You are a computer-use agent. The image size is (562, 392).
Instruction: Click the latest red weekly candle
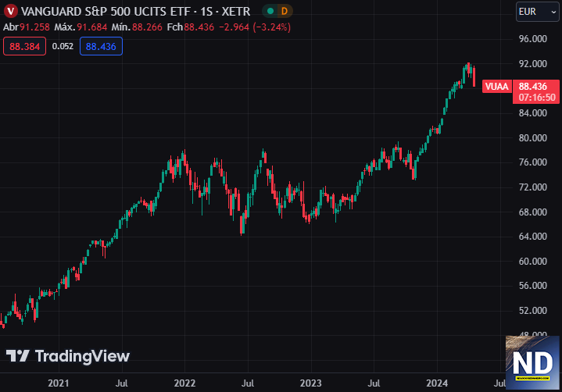[474, 77]
